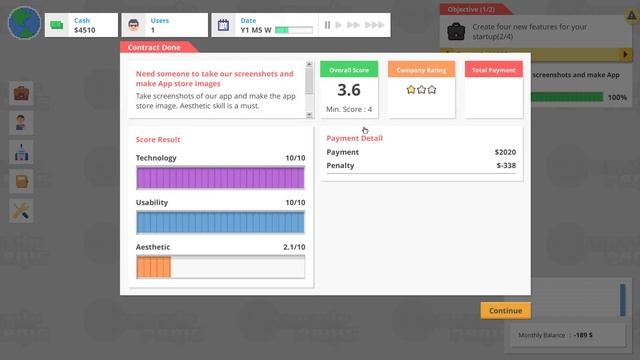Click the blue Usability score bar
Screen dimensions: 640x360
click(x=220, y=222)
